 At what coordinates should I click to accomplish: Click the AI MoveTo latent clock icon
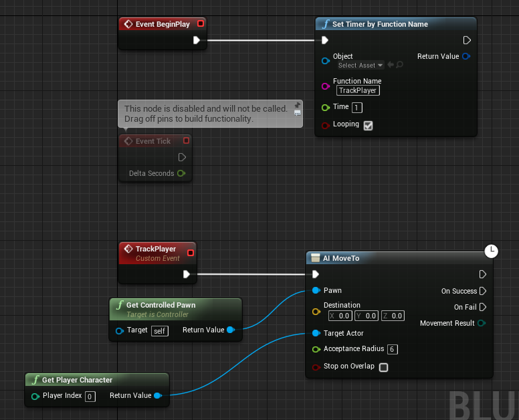click(491, 251)
